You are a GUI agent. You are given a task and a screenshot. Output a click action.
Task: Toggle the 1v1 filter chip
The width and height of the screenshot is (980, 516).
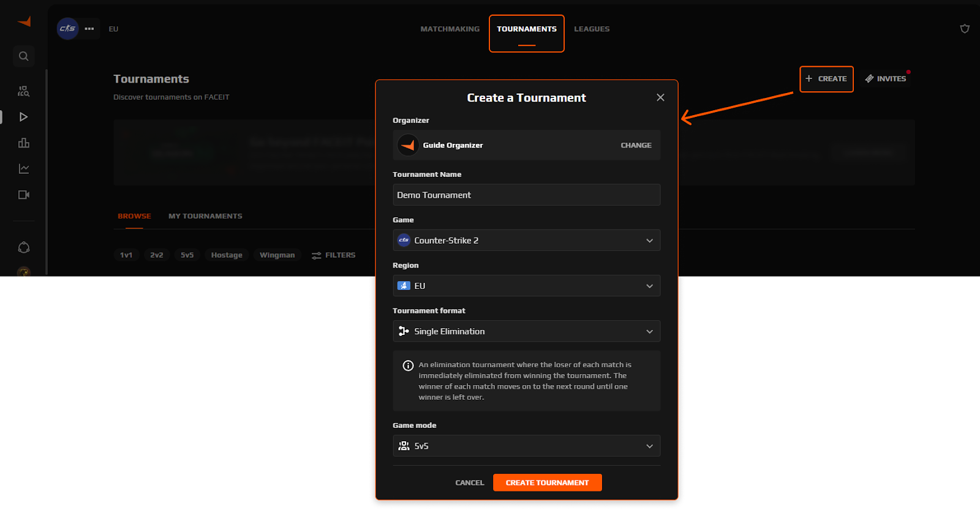(126, 255)
